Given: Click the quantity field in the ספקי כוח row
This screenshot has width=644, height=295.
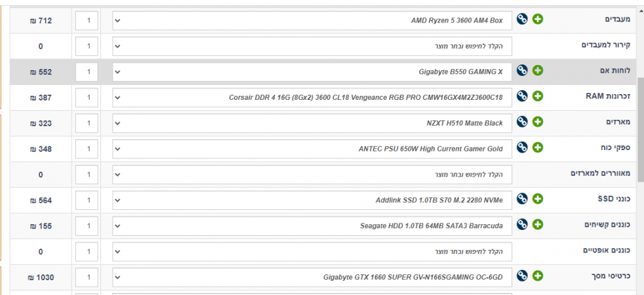Looking at the screenshot, I should pyautogui.click(x=87, y=149).
